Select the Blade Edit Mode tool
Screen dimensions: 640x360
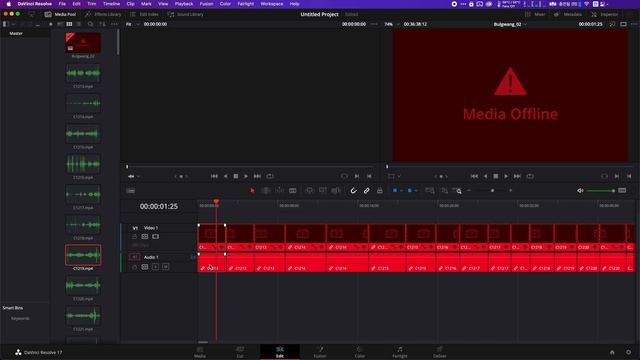tap(293, 191)
